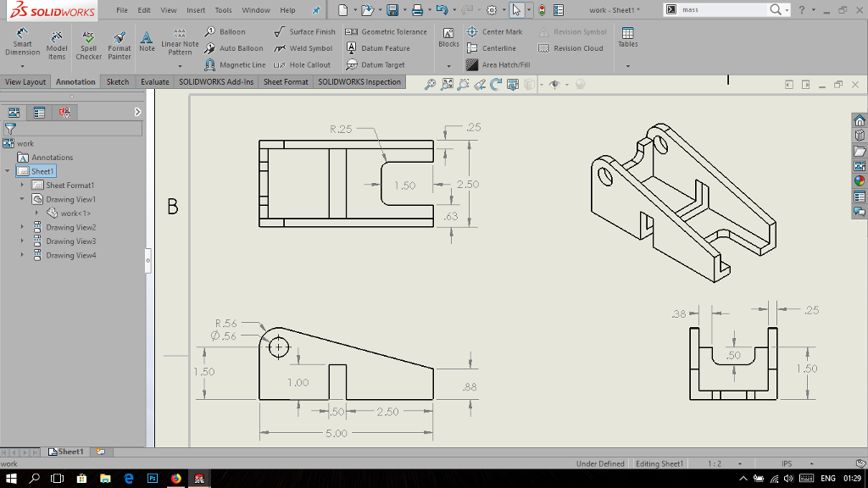Insert a Balloon annotation
868x488 pixels.
click(x=225, y=31)
